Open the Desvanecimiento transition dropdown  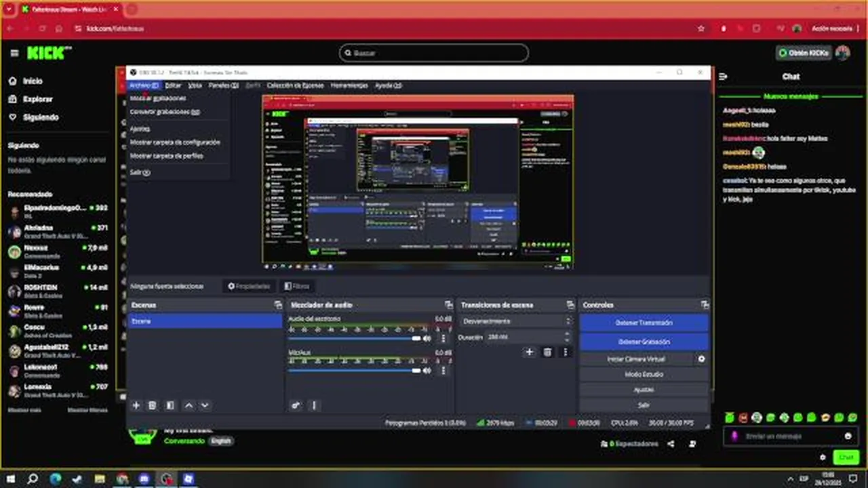click(x=517, y=321)
